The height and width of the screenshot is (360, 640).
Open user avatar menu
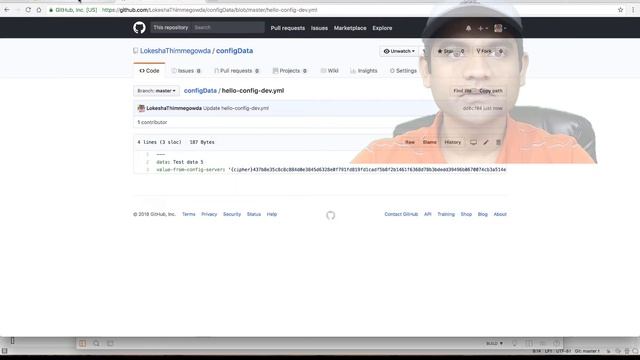[500, 28]
